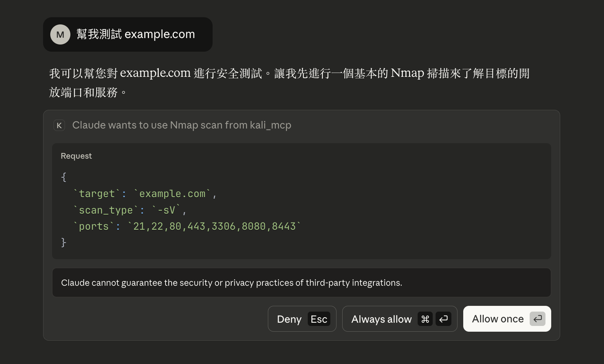This screenshot has width=604, height=364.
Task: Click the example.com value in the request JSON
Action: click(172, 194)
